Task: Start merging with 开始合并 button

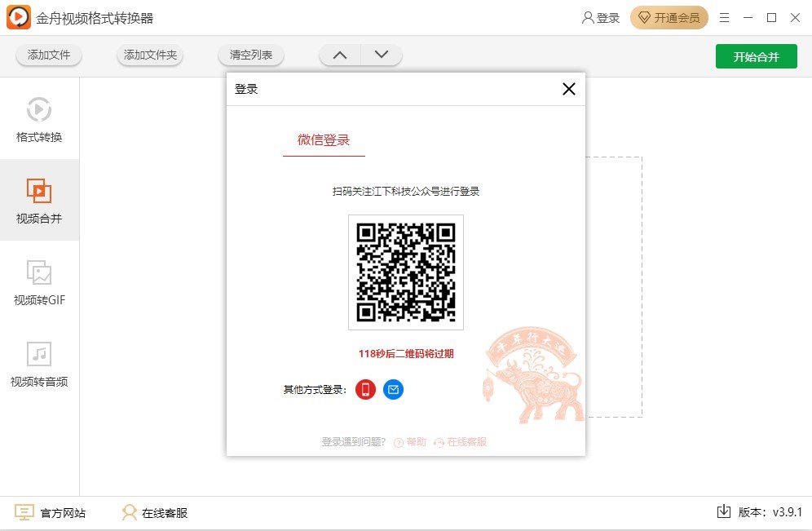Action: point(756,56)
